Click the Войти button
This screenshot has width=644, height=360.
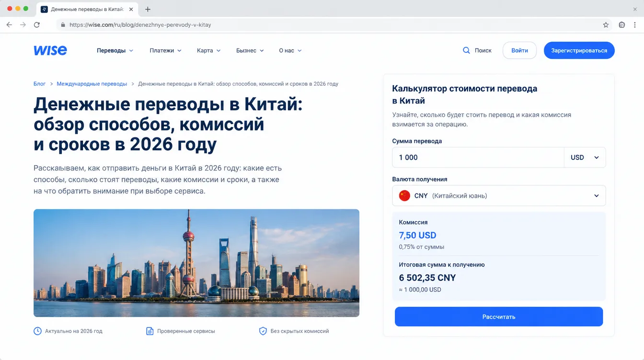pyautogui.click(x=519, y=50)
